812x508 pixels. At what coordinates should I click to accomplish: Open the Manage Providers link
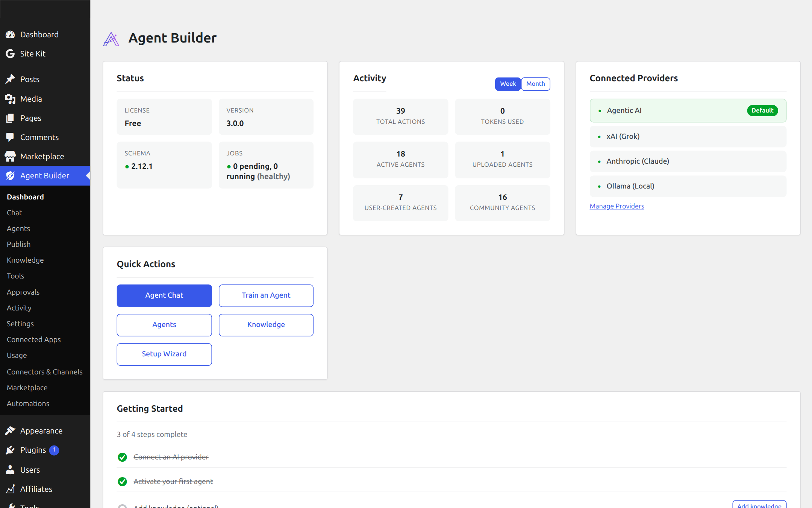(x=617, y=206)
